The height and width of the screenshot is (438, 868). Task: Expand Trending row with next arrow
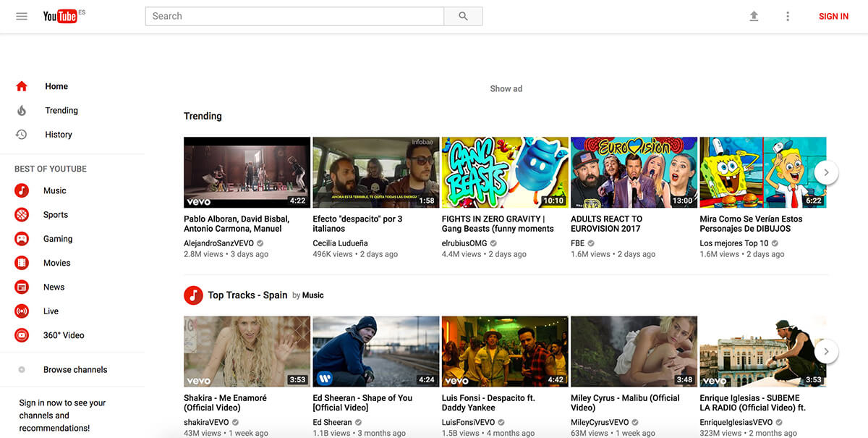[826, 172]
